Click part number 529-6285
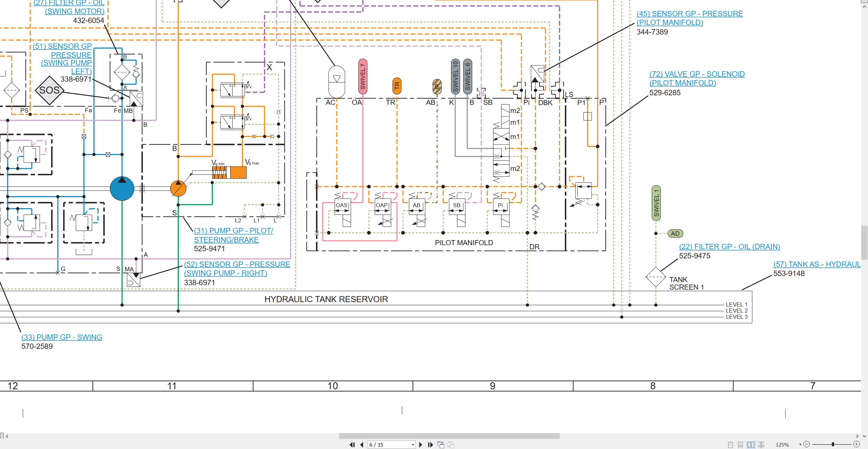 pyautogui.click(x=665, y=93)
